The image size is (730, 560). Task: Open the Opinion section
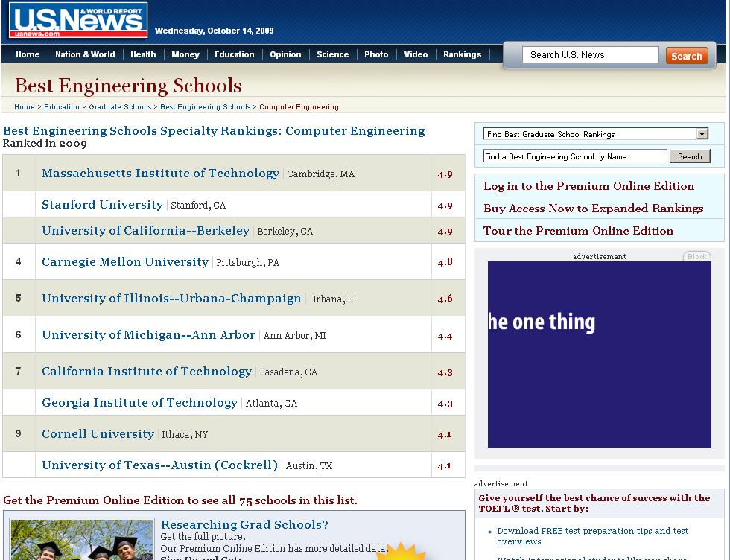pos(285,54)
